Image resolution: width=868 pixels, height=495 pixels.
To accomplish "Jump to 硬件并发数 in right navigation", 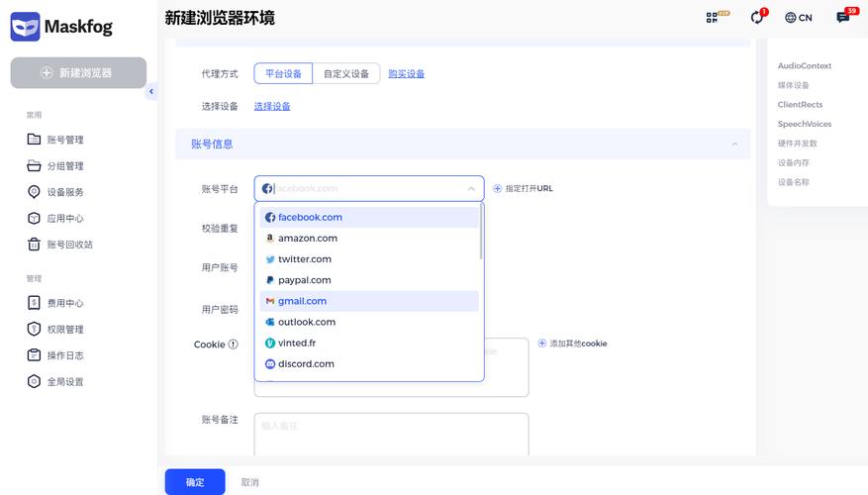I will 797,143.
